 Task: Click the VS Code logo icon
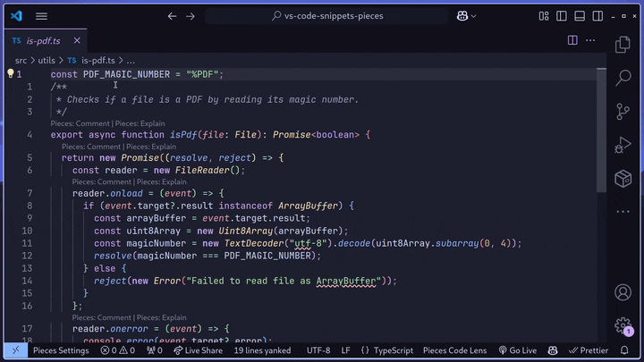pyautogui.click(x=16, y=16)
